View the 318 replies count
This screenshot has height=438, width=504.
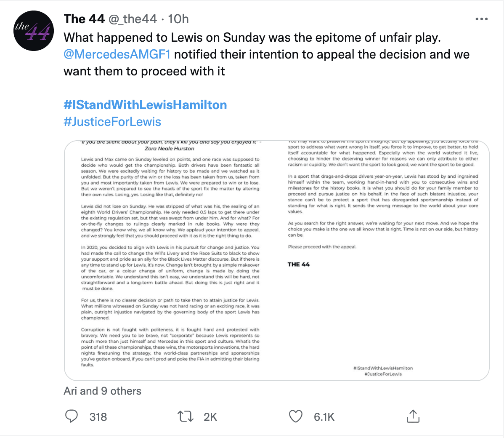98,417
